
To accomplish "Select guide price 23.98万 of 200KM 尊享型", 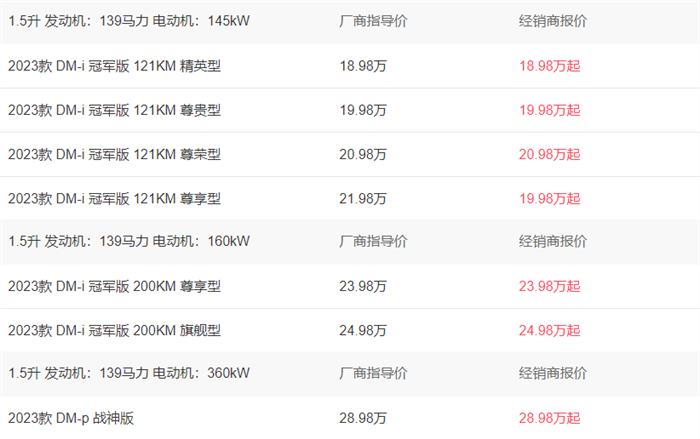I will (x=363, y=286).
